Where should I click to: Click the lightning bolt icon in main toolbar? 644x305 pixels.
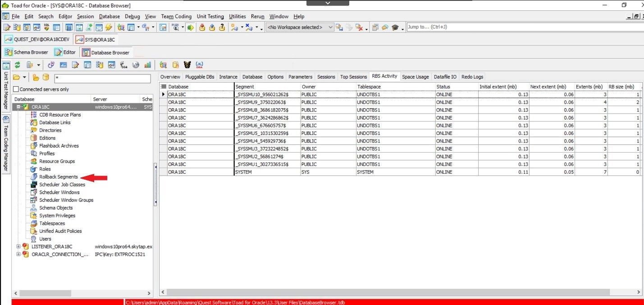tap(109, 27)
